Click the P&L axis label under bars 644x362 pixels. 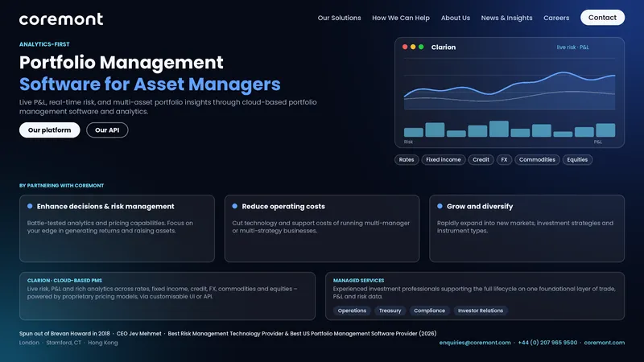pos(598,142)
